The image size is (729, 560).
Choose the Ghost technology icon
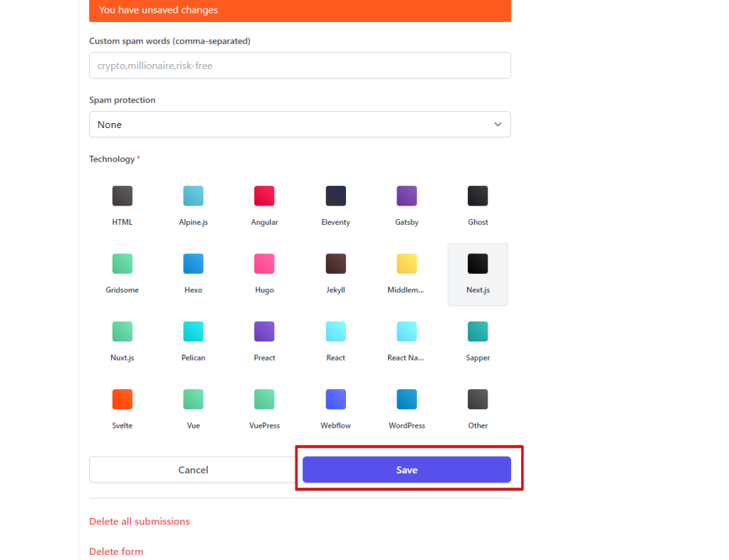478,196
